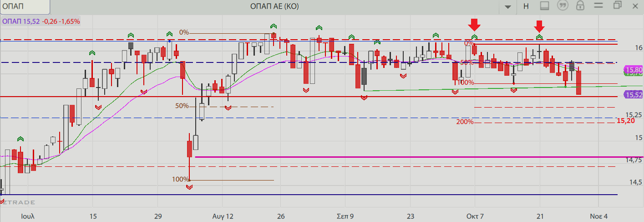Screen dimensions: 644x222
Task: Select the brown 50% Fibonacci label
Action: [x=182, y=106]
